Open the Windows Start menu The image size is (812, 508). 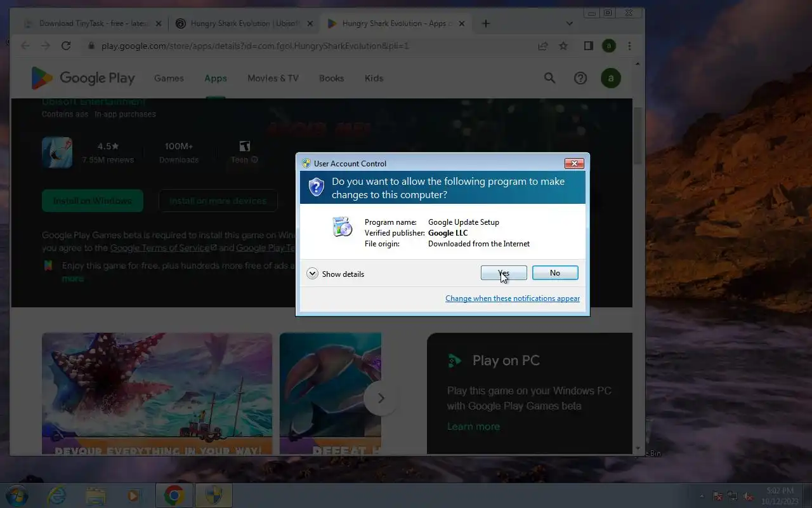17,495
